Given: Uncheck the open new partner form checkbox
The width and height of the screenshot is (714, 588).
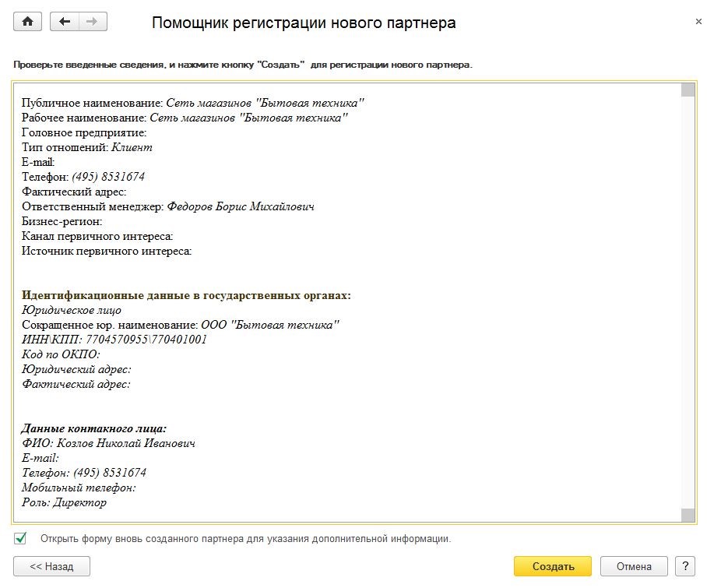Looking at the screenshot, I should (20, 538).
